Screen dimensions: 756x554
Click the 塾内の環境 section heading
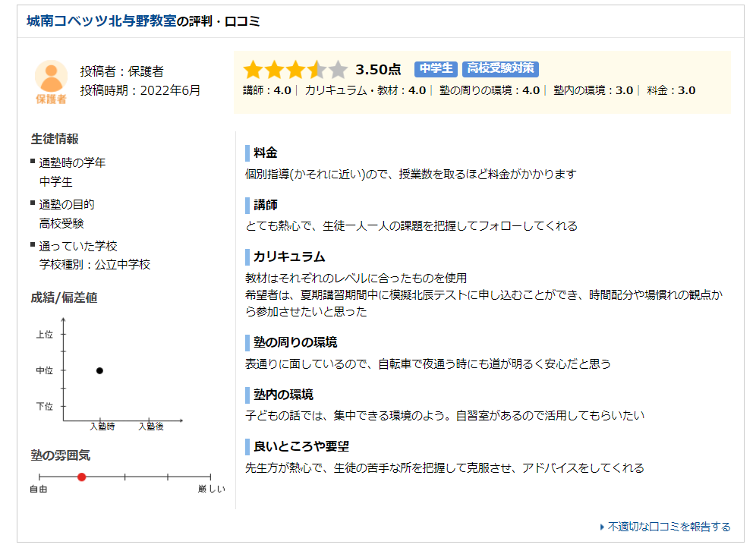(x=284, y=395)
